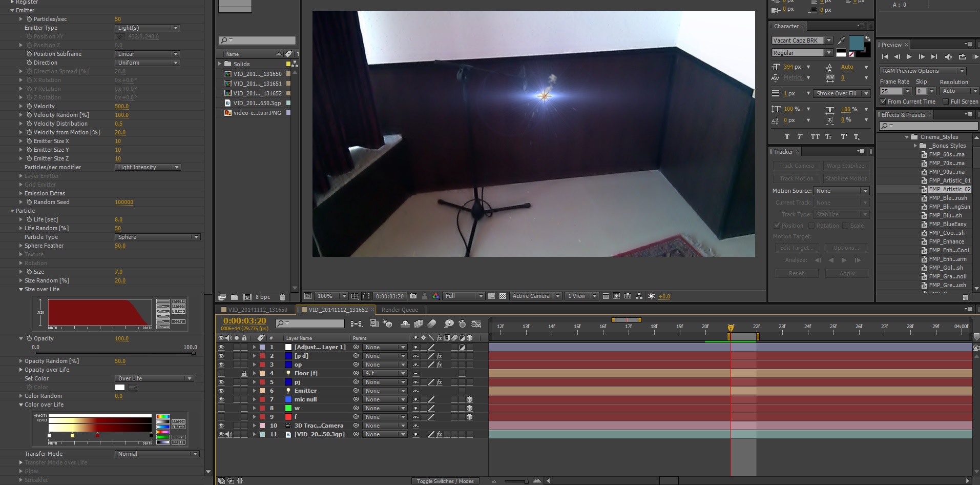Toggle 3D layer switch for mic null

pos(469,399)
